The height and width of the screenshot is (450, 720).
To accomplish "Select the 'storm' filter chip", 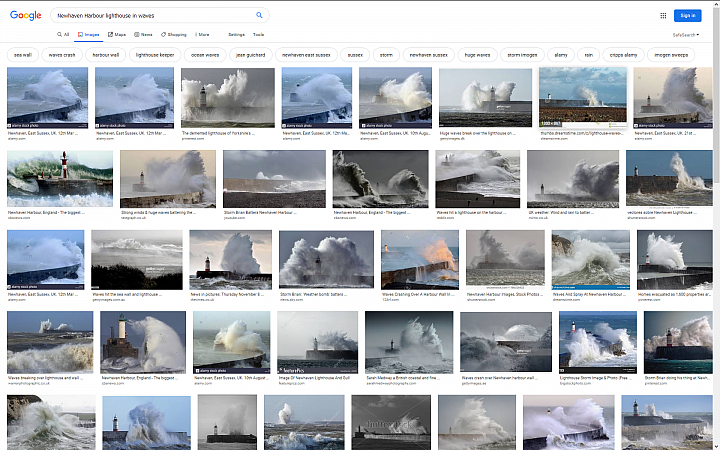I will point(386,55).
